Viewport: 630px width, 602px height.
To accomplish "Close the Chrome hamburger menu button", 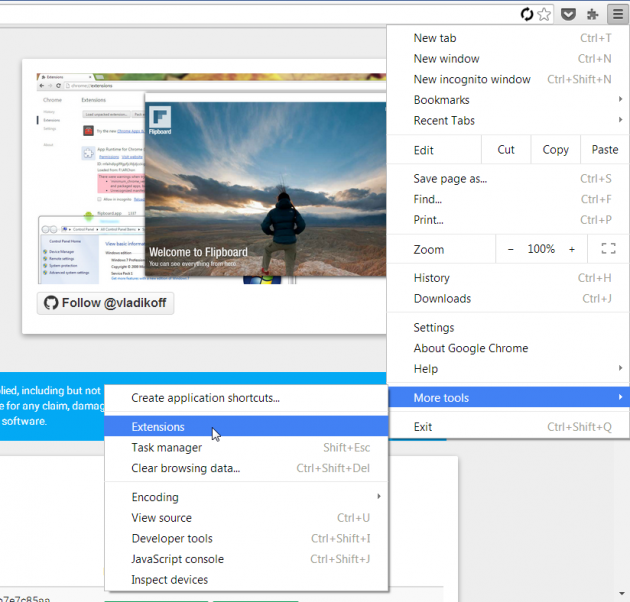I will (x=618, y=14).
